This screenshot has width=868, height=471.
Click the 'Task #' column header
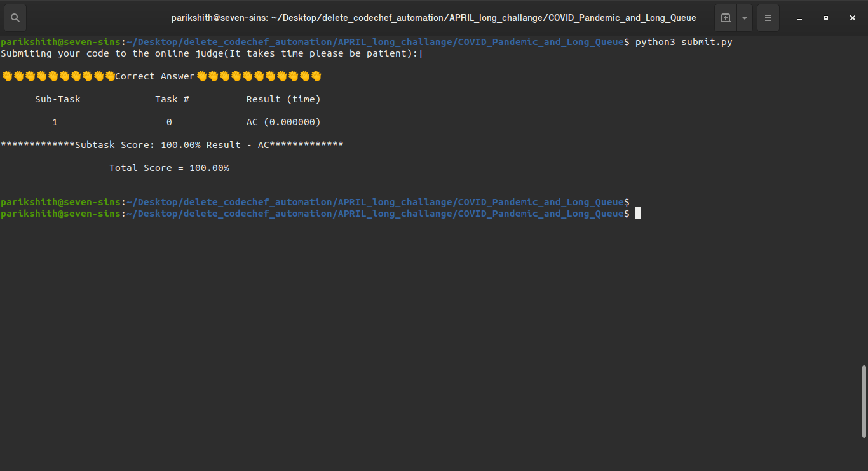pos(172,99)
